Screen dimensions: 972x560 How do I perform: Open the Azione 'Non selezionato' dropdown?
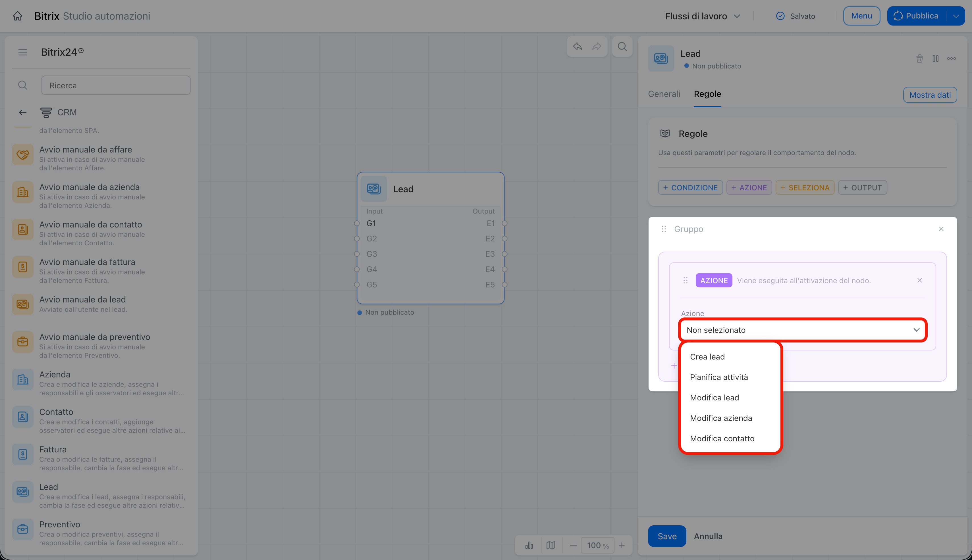(x=803, y=330)
